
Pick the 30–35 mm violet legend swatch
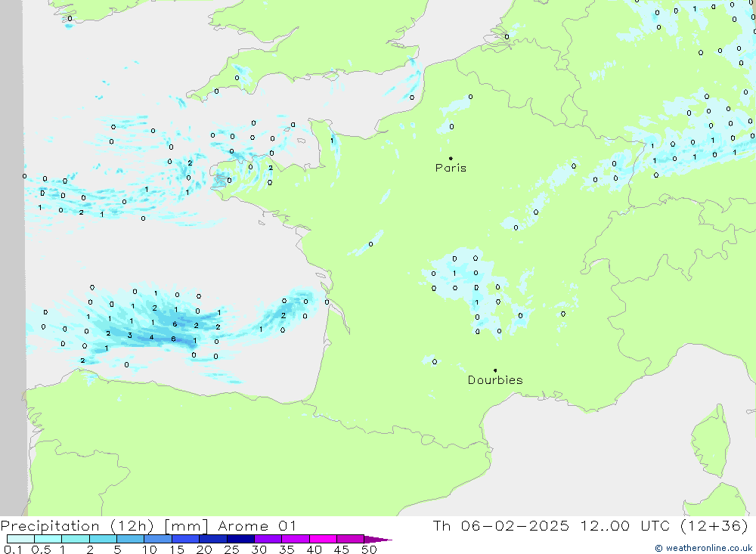(268, 539)
